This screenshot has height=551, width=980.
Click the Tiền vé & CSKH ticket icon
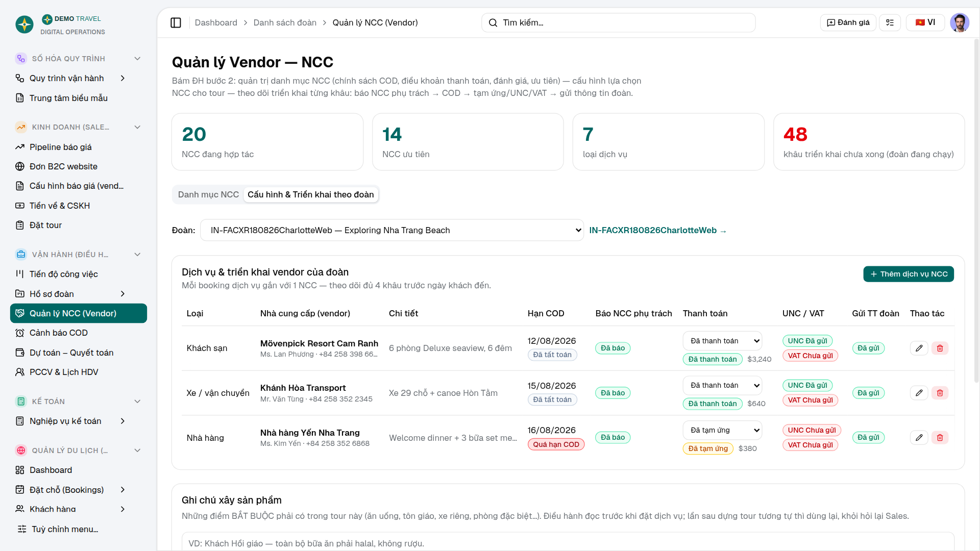20,206
